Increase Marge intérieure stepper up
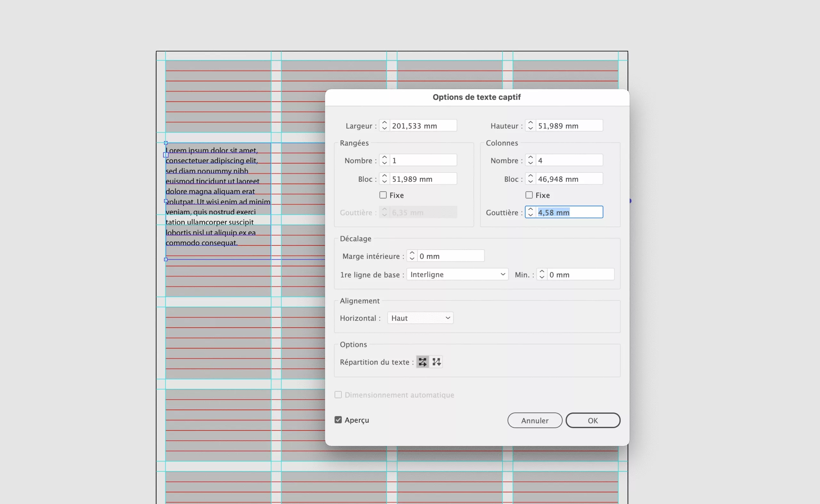 click(x=412, y=253)
